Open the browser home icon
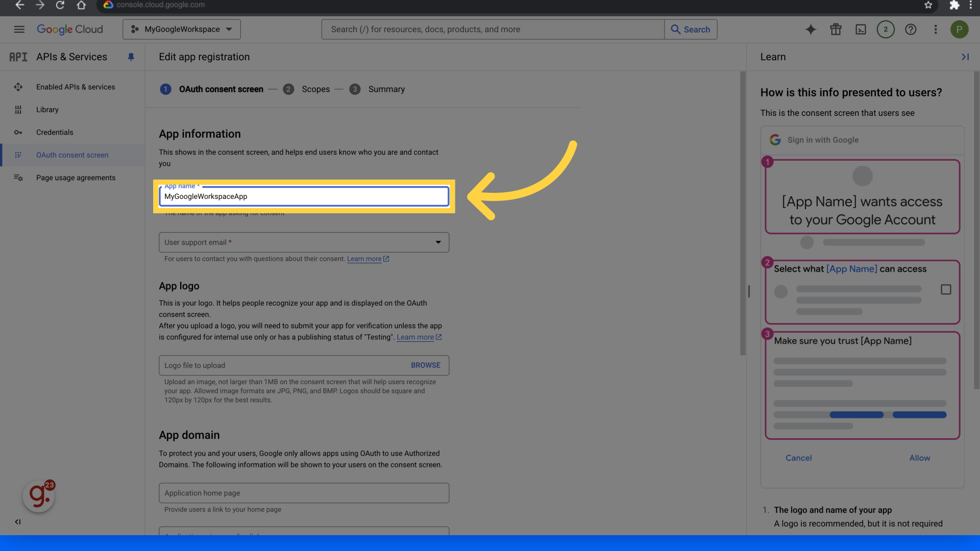The image size is (980, 551). click(x=81, y=5)
